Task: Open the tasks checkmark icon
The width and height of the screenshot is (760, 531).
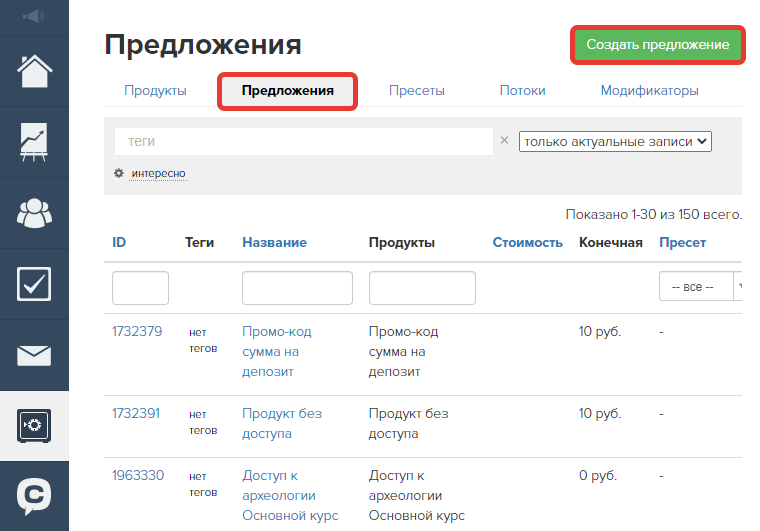Action: point(34,284)
